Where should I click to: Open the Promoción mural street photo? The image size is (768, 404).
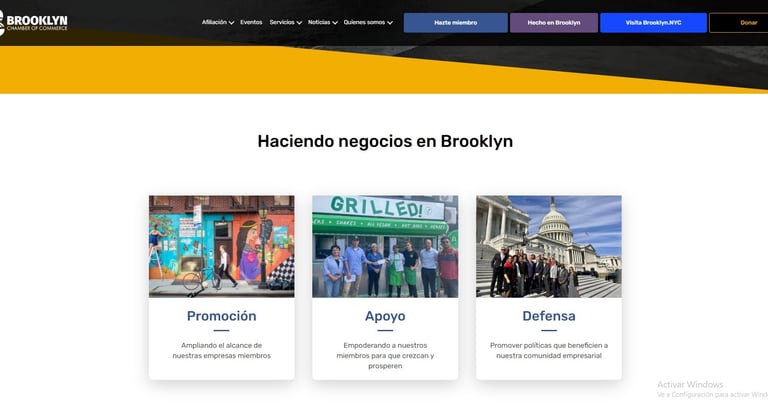pos(222,246)
